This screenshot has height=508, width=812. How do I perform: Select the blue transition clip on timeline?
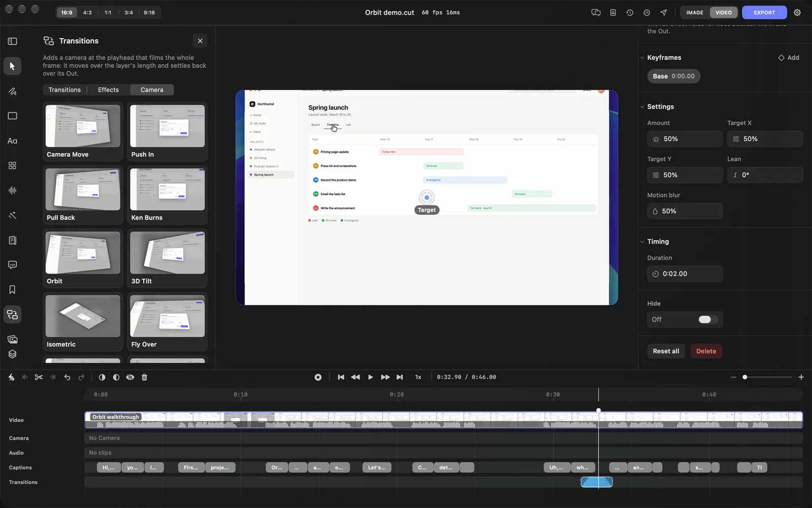(x=597, y=482)
